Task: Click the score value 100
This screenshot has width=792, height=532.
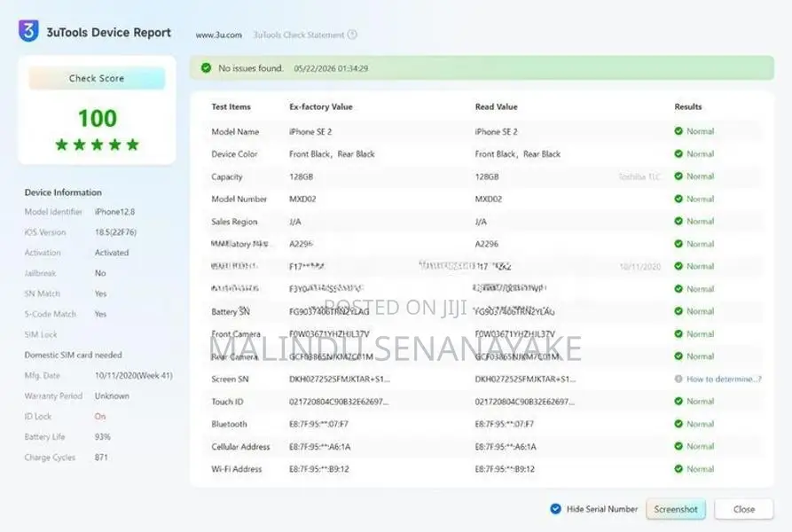Action: point(97,119)
